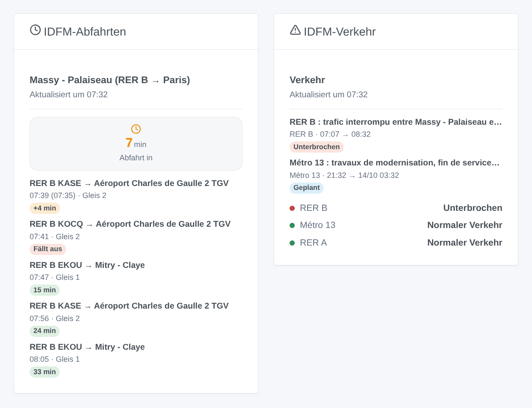Select the IDFM-Abfahrten card title
Image resolution: width=532 pixels, height=408 pixels.
pos(85,32)
